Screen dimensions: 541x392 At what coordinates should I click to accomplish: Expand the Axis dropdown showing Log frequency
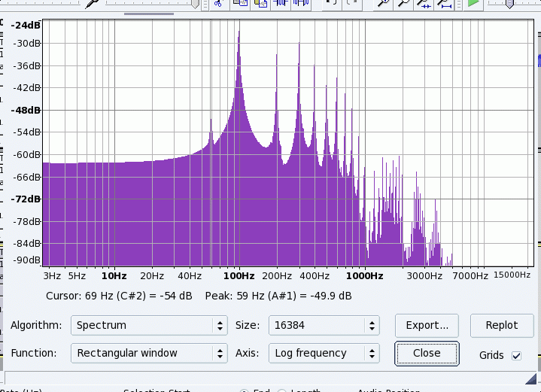tap(324, 353)
